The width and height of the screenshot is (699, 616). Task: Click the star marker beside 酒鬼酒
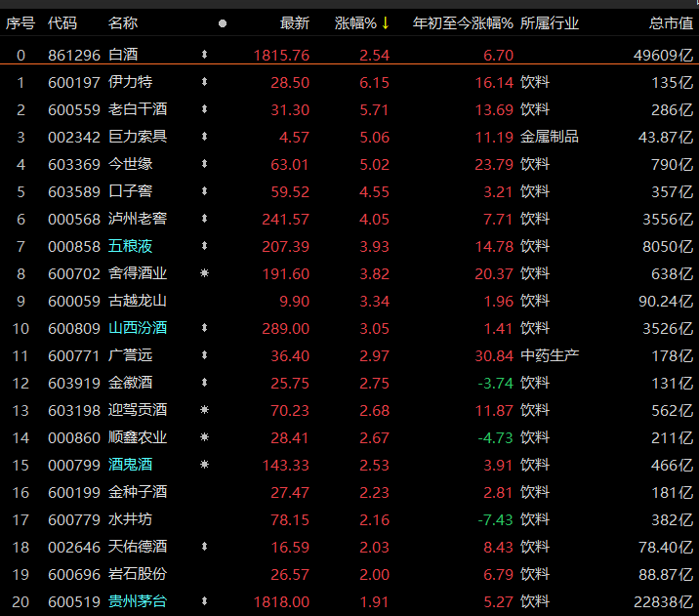point(204,465)
